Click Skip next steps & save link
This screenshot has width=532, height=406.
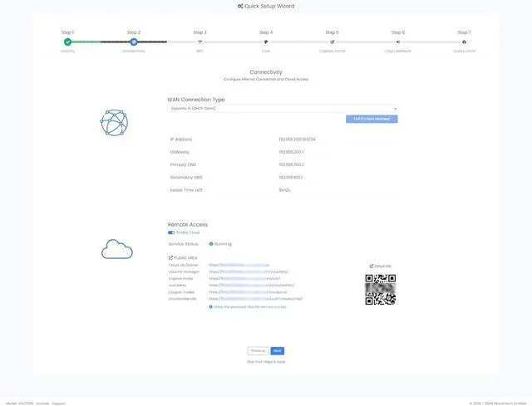coord(266,362)
